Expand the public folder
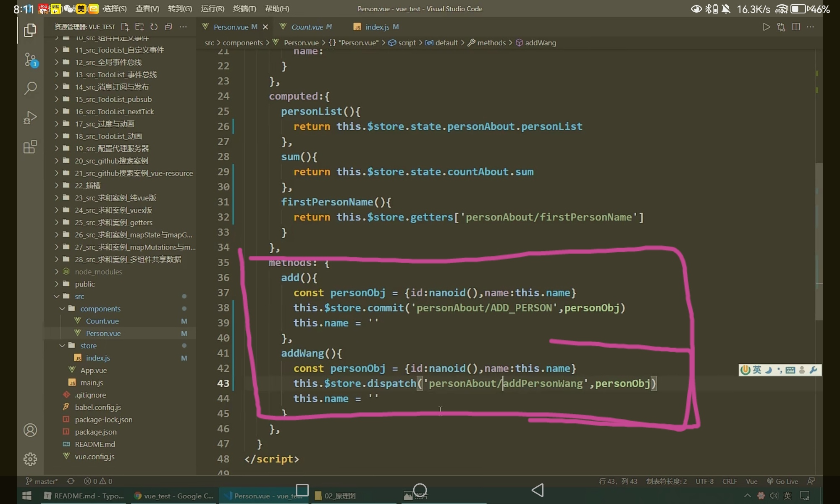 tap(85, 284)
